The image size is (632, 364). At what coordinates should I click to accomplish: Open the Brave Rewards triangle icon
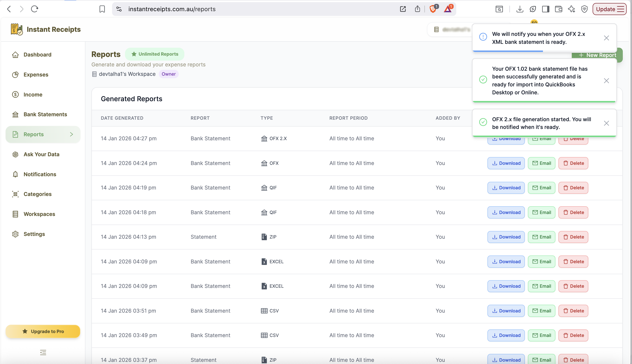click(x=448, y=9)
